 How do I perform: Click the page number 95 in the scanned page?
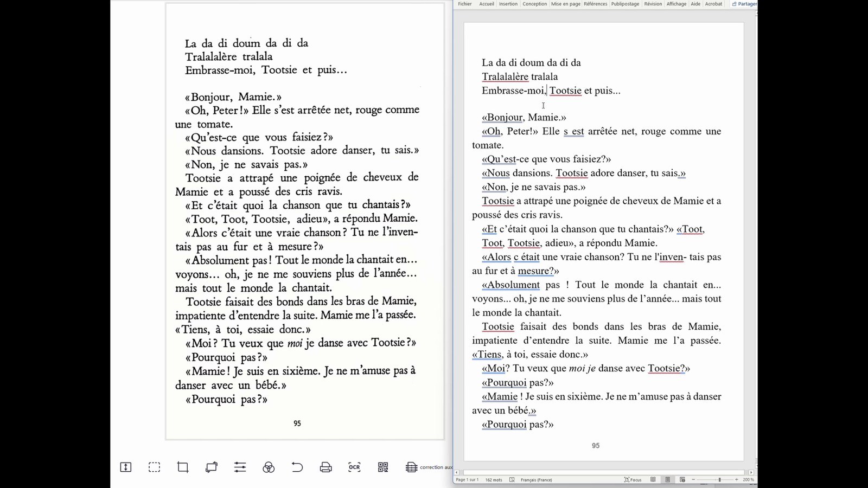point(297,423)
